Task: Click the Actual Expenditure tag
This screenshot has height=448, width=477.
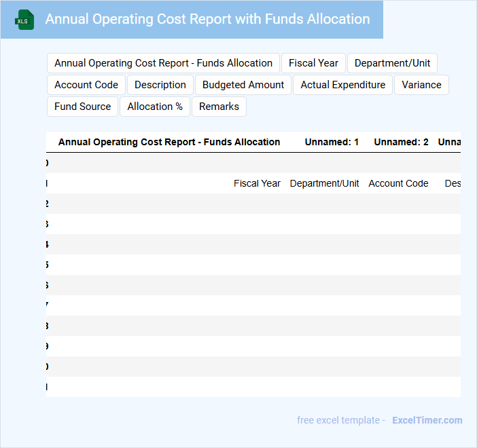Action: 342,85
